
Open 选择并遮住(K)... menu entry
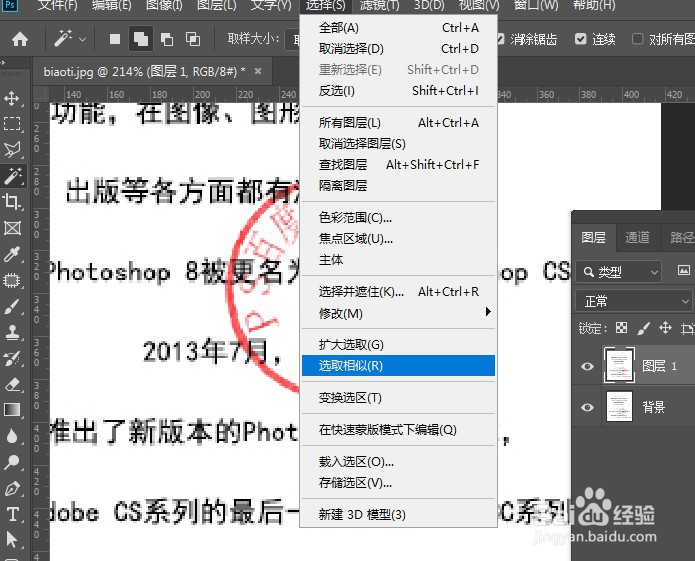(x=398, y=292)
